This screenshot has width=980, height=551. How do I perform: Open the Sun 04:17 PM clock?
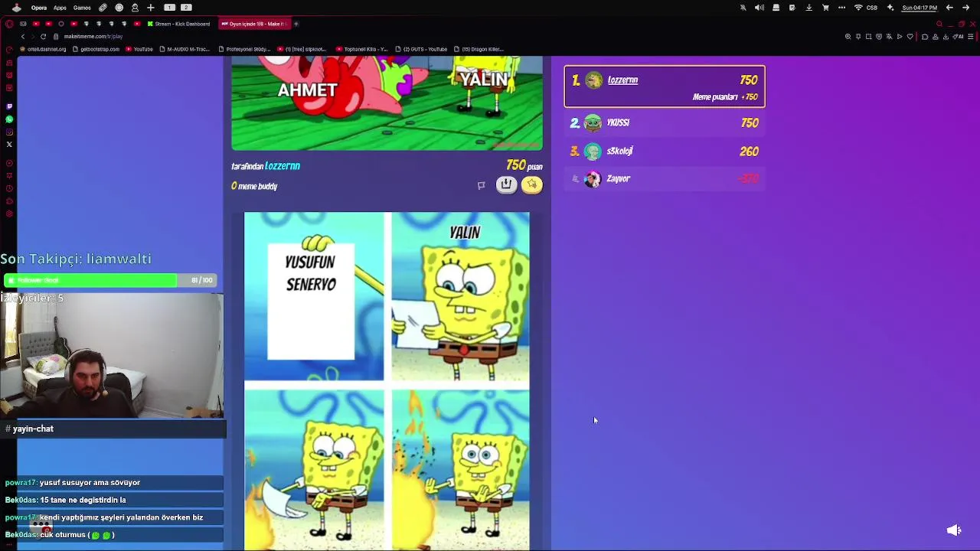point(920,8)
